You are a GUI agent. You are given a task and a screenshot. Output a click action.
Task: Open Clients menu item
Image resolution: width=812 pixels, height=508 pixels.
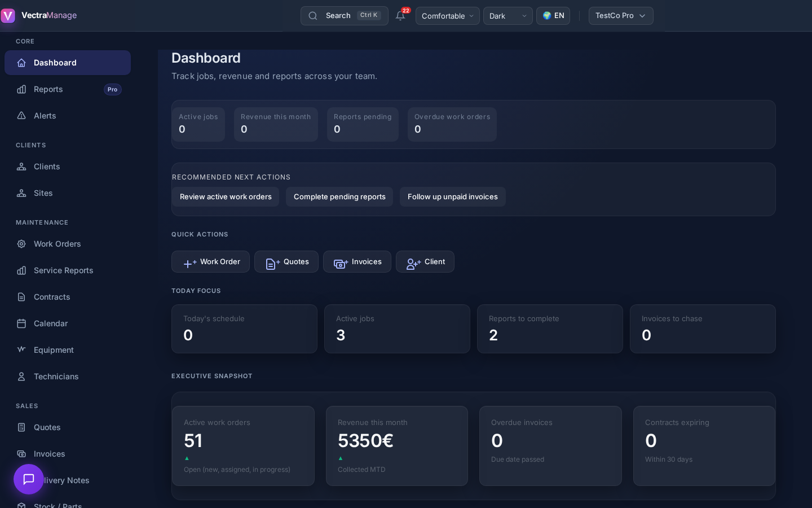(68, 167)
